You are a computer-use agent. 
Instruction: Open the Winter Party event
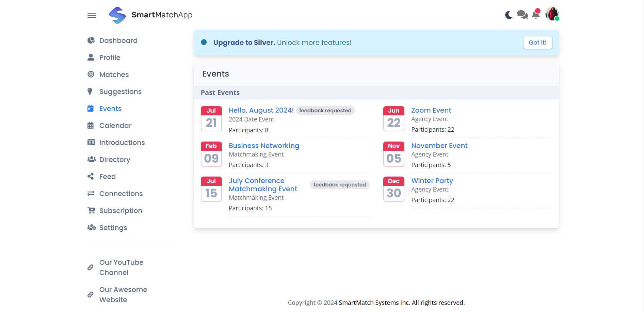[x=432, y=181]
